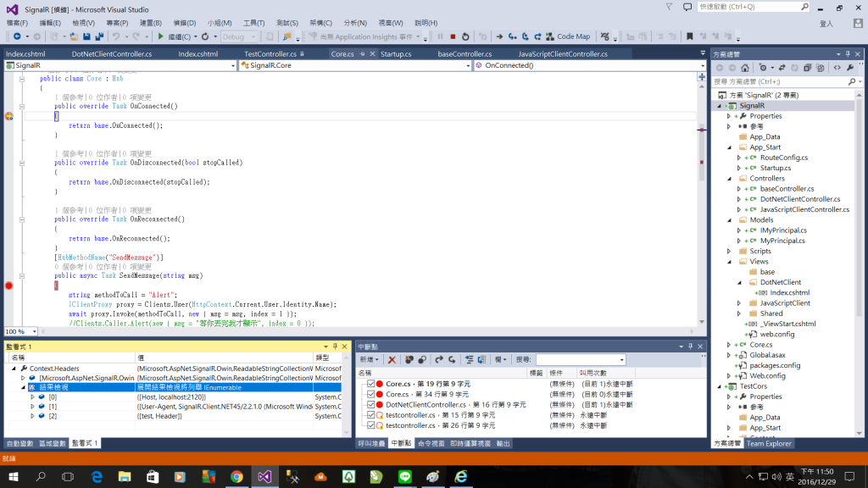Screen dimensions: 868x488
Task: Open Edge browser from the taskbar
Action: pyautogui.click(x=97, y=476)
